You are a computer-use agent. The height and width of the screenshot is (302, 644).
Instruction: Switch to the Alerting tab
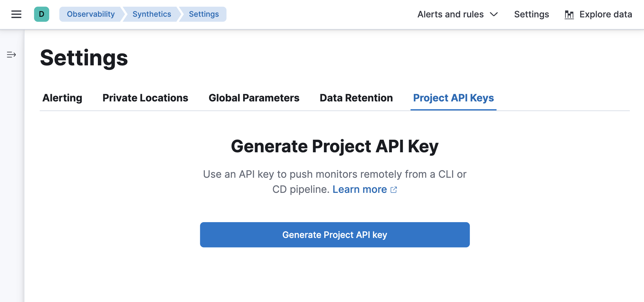(x=62, y=98)
